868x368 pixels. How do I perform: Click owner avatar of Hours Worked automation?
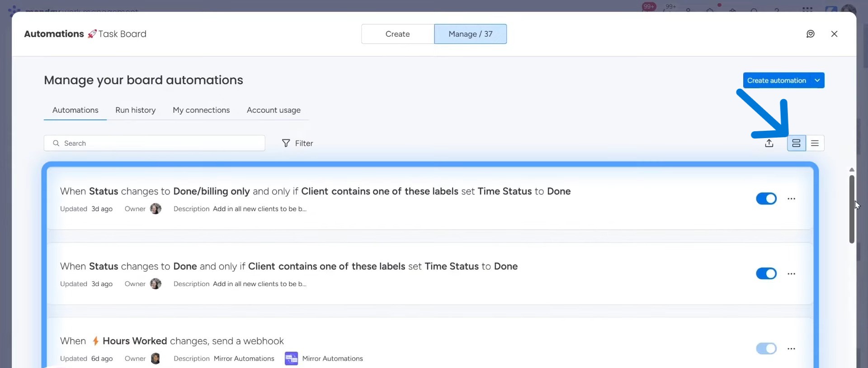point(156,358)
